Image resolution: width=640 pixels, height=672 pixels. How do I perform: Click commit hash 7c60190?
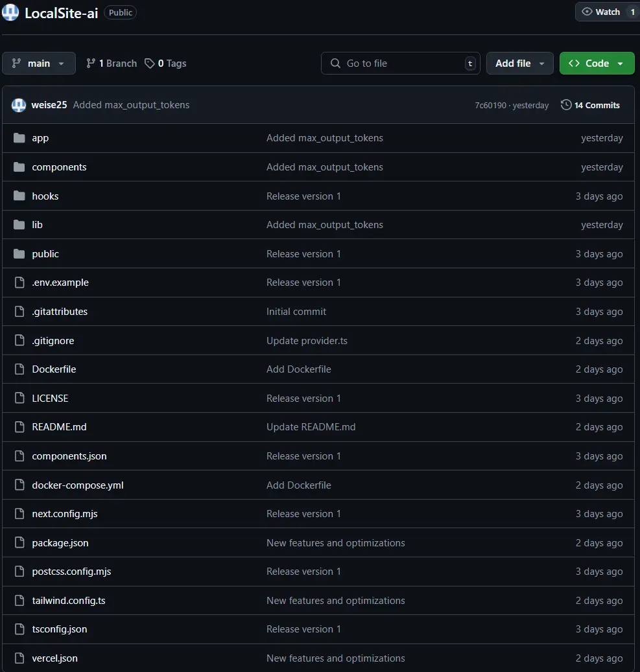[x=491, y=105]
